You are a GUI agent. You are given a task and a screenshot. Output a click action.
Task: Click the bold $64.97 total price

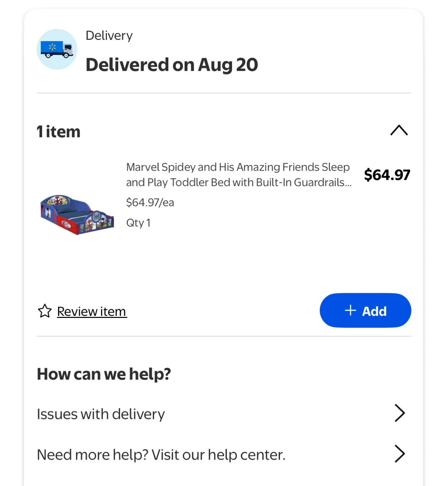point(387,175)
